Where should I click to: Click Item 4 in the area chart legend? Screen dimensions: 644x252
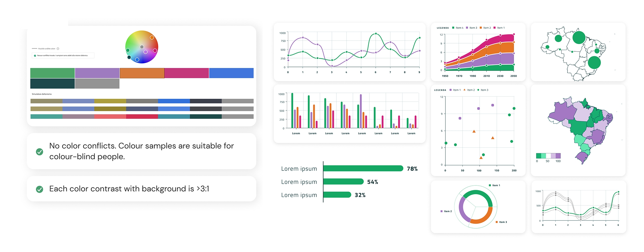point(458,28)
